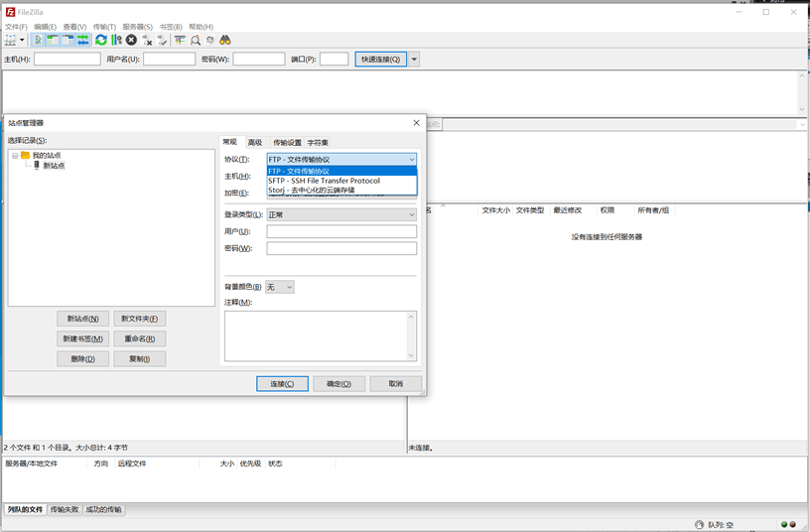Click the red/green connection indicator lights

pyautogui.click(x=788, y=524)
